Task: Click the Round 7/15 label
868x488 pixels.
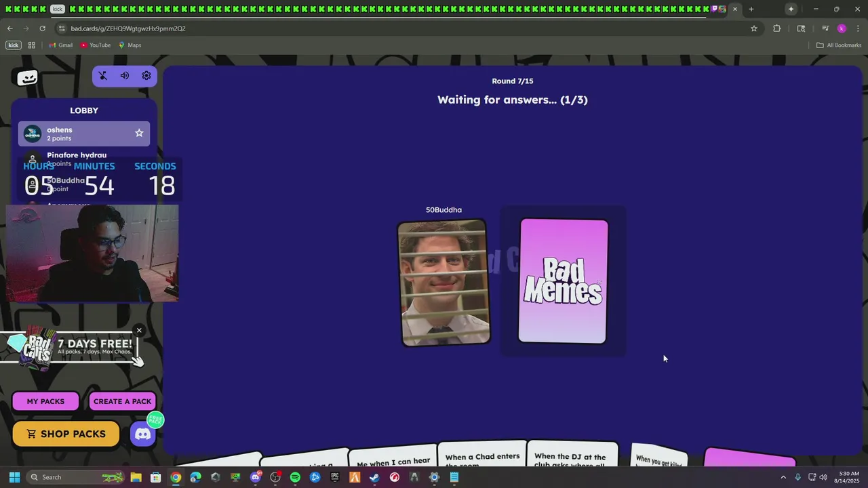Action: [513, 81]
